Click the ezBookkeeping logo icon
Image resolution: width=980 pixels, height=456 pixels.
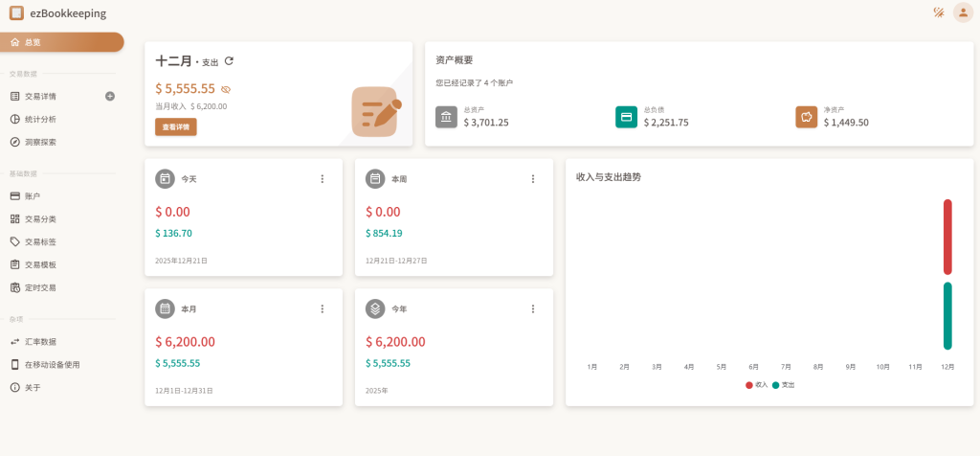point(16,13)
